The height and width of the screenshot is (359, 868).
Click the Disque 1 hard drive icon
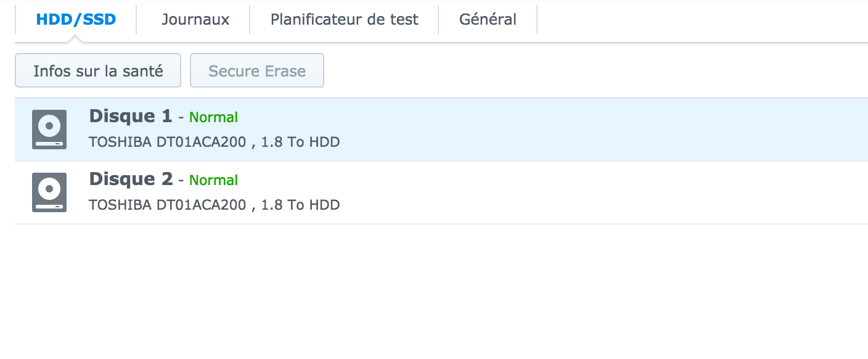click(49, 130)
